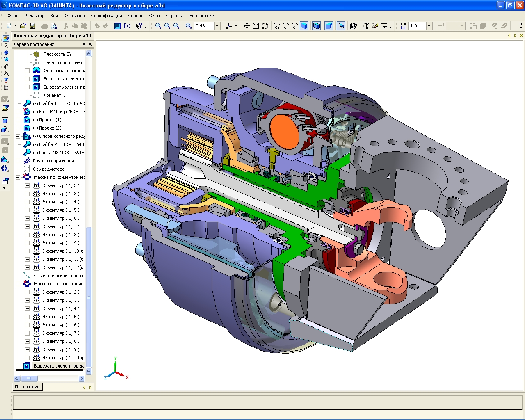Image resolution: width=525 pixels, height=420 pixels.
Task: Open the measurement compass tool in sidebar
Action: [6, 73]
